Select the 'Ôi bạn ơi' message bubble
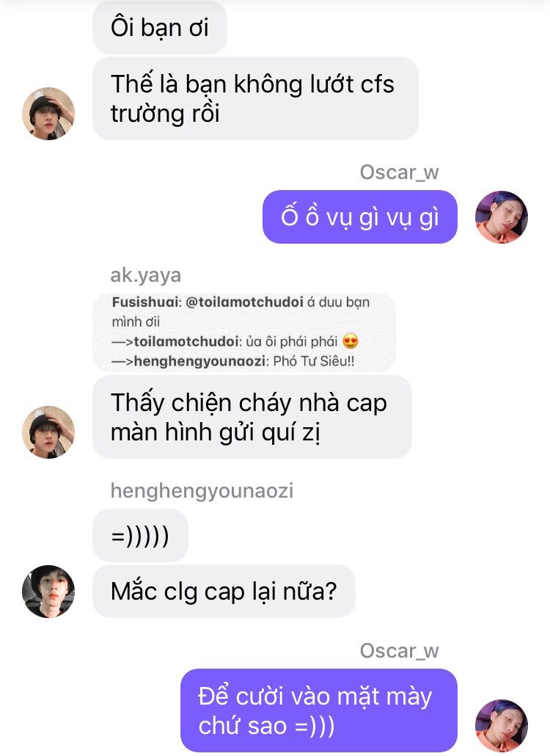This screenshot has width=550, height=756. pos(159,27)
